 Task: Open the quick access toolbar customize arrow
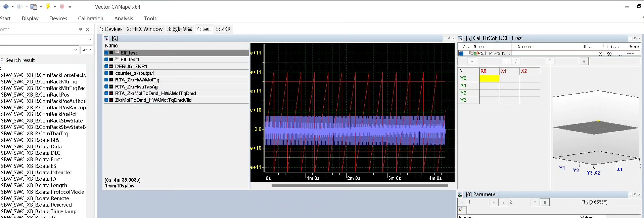click(70, 7)
